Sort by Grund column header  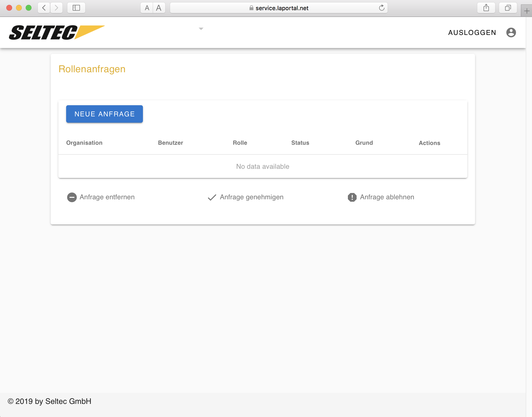tap(364, 143)
